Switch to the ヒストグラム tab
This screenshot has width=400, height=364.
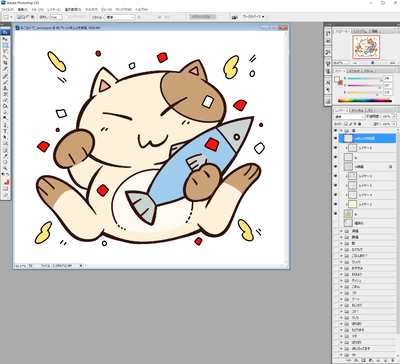click(361, 31)
